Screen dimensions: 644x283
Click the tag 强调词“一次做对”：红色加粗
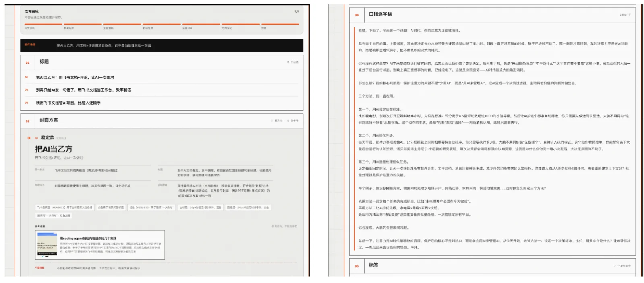coord(54,215)
